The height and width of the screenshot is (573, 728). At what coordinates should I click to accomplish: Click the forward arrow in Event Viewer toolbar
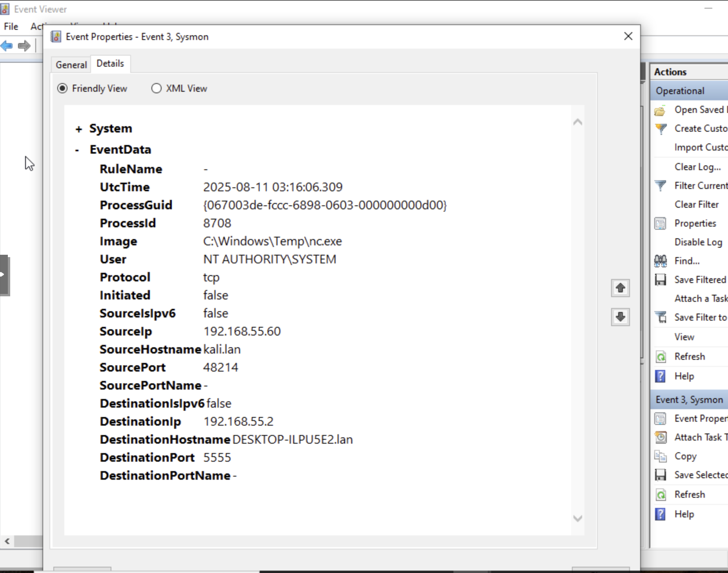(x=24, y=46)
